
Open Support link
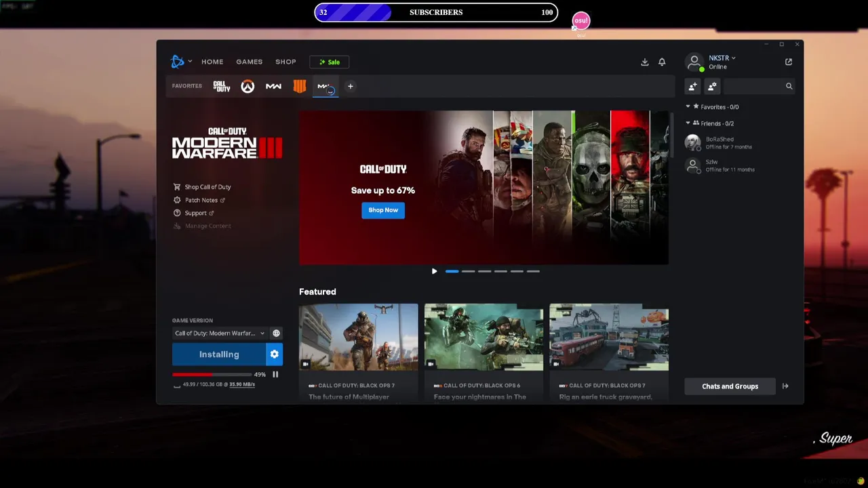point(194,213)
